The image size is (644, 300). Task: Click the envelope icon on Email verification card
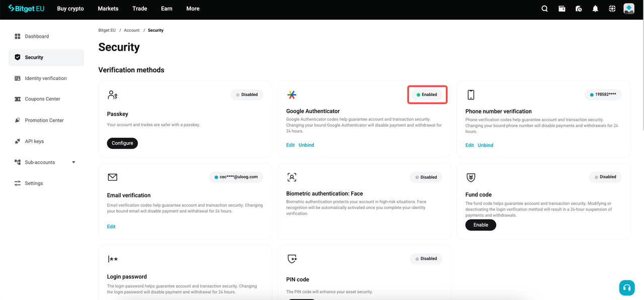click(112, 177)
